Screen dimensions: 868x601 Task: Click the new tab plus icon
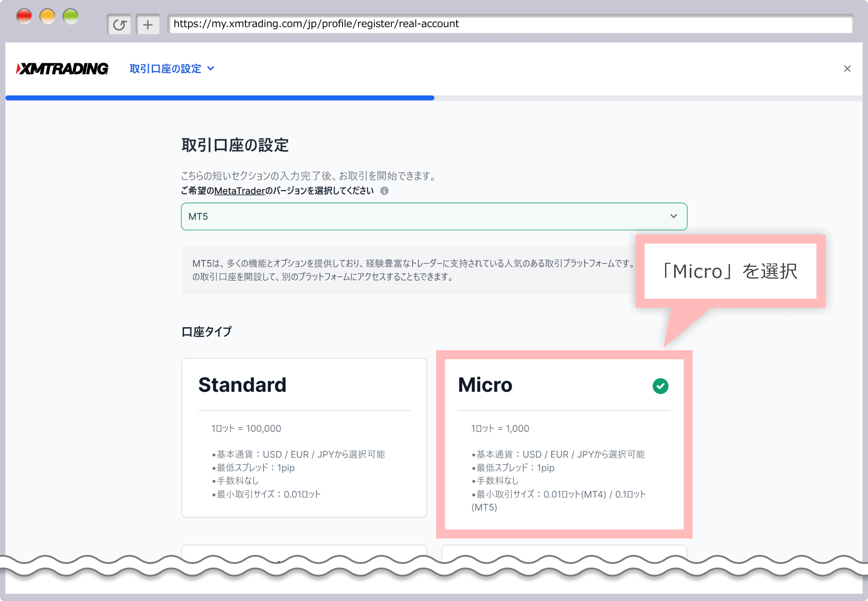(148, 24)
